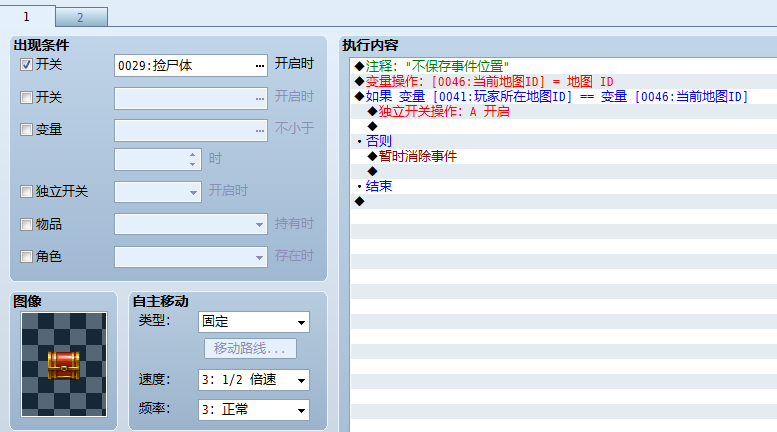Enable the second 开关 condition checkbox
777x432 pixels.
(x=26, y=97)
